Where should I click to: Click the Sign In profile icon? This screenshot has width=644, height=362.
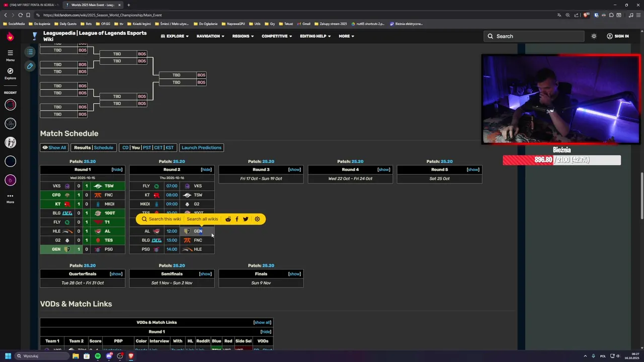[610, 36]
